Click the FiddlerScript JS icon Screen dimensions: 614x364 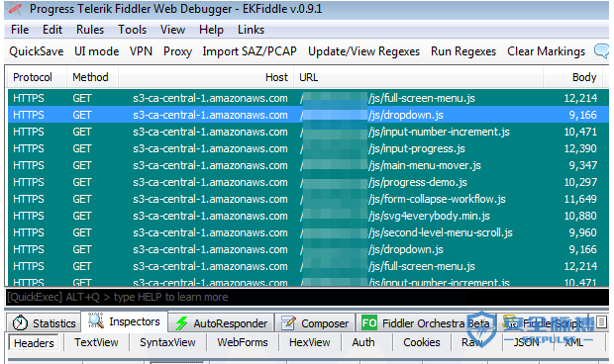tap(510, 322)
